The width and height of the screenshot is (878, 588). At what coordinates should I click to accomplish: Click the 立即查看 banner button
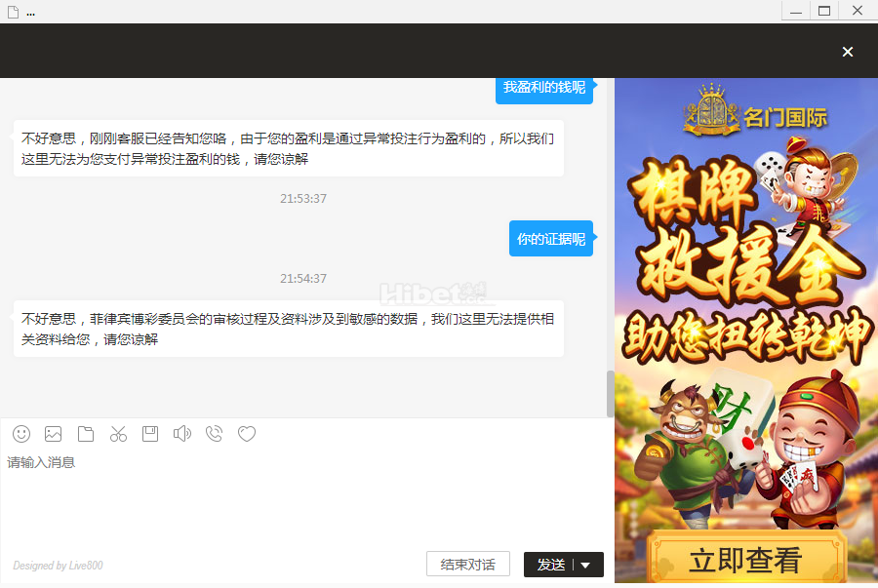pos(745,560)
